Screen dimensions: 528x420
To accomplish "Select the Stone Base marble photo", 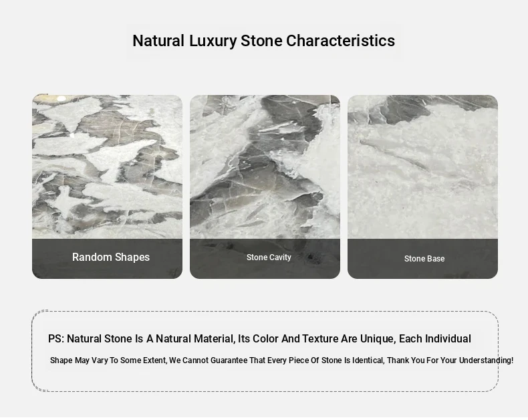I will click(x=422, y=167).
